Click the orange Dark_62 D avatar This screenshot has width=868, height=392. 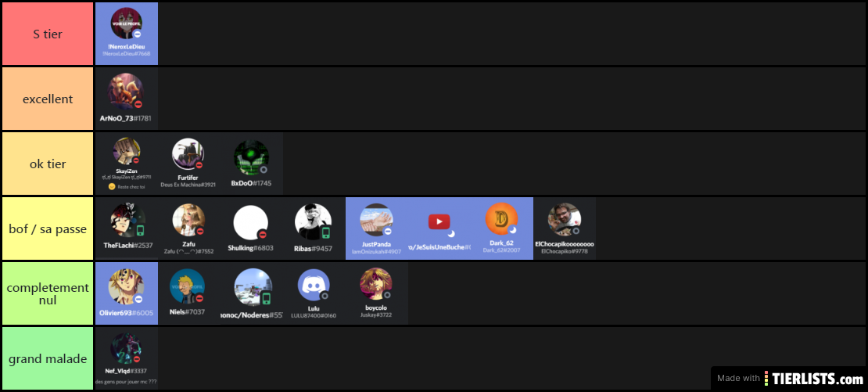pos(501,219)
